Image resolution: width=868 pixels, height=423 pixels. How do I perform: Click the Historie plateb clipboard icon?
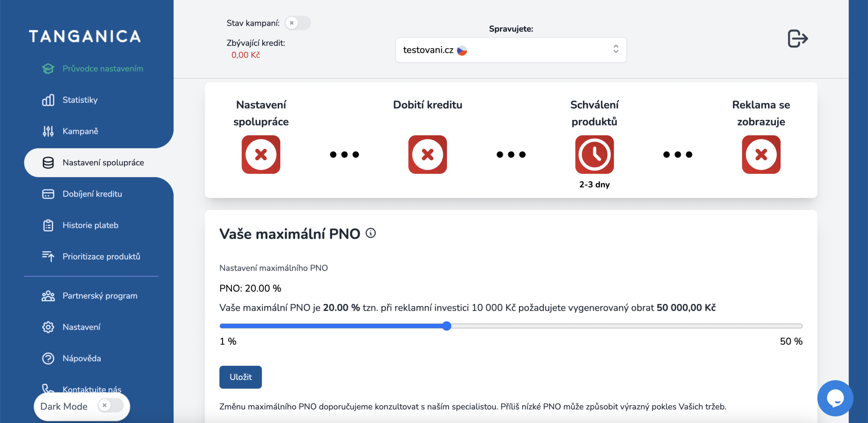[48, 225]
